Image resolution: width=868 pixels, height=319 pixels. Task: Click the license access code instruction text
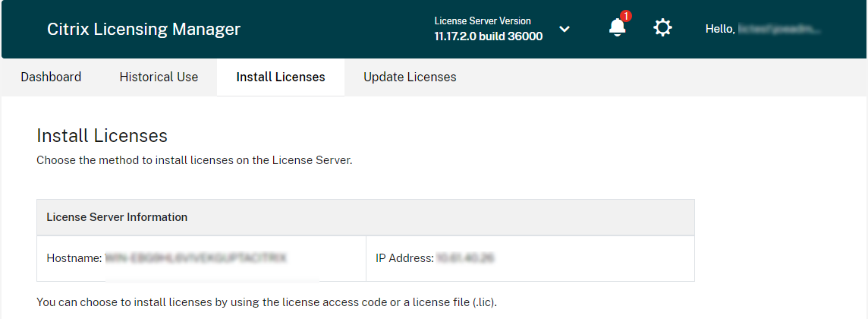pyautogui.click(x=266, y=302)
